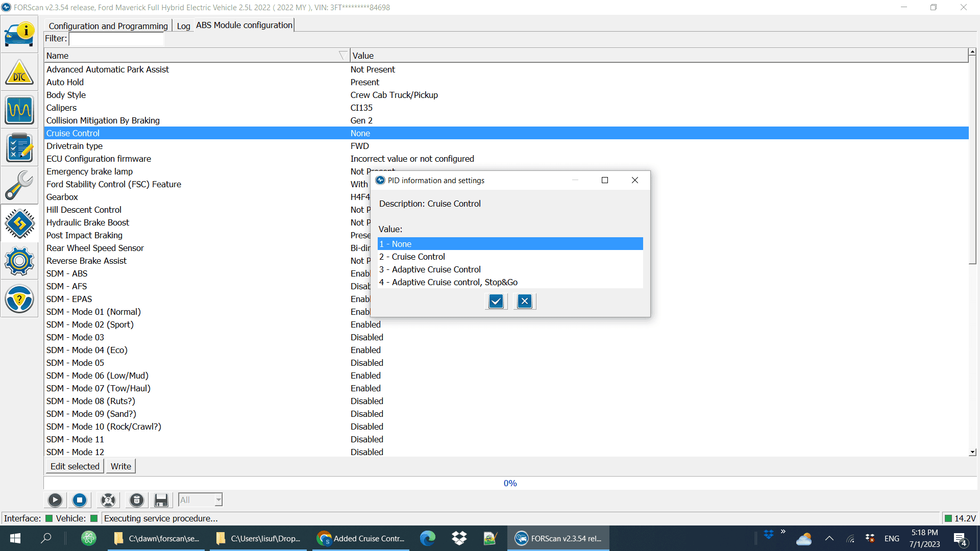The width and height of the screenshot is (980, 551).
Task: Click the Edit selected button
Action: 75,466
